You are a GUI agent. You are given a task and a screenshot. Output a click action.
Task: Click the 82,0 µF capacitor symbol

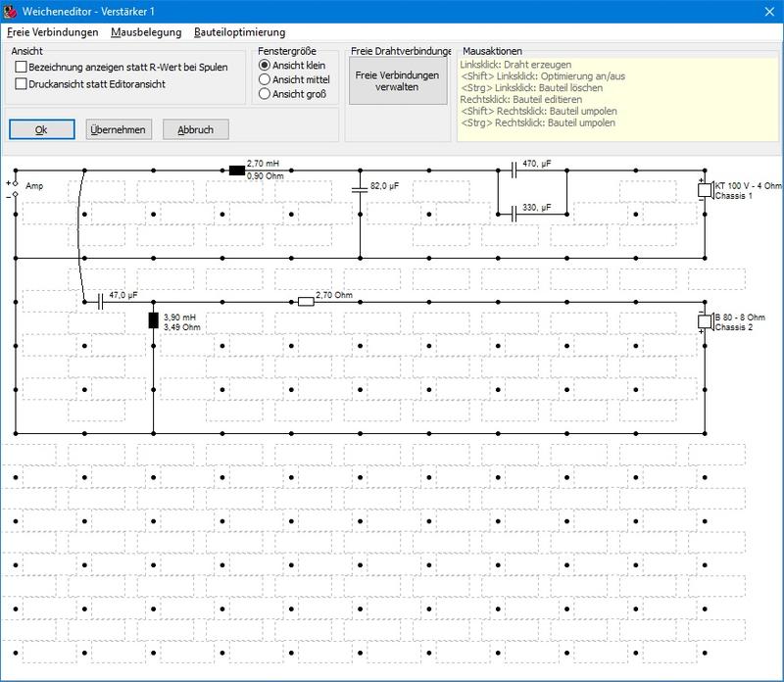coord(360,185)
